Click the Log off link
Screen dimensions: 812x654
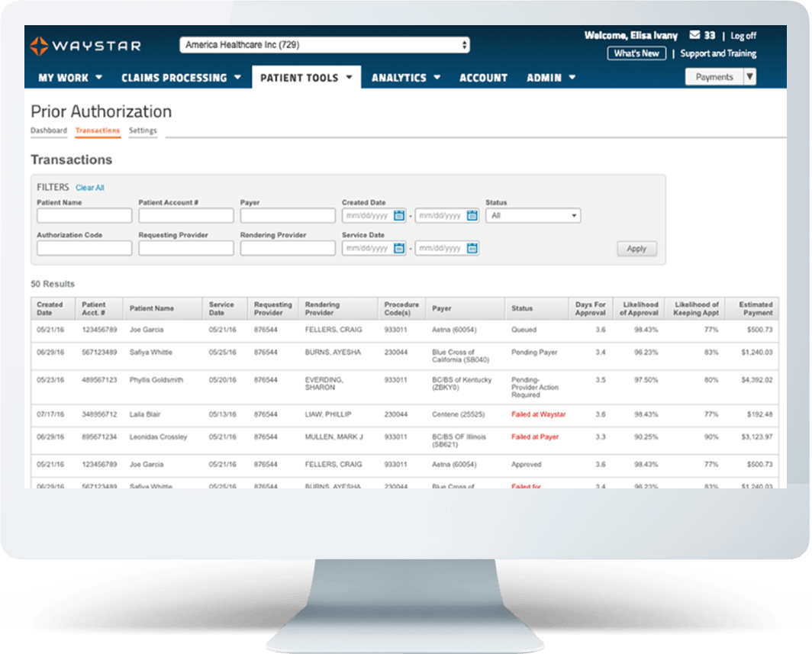click(x=743, y=36)
